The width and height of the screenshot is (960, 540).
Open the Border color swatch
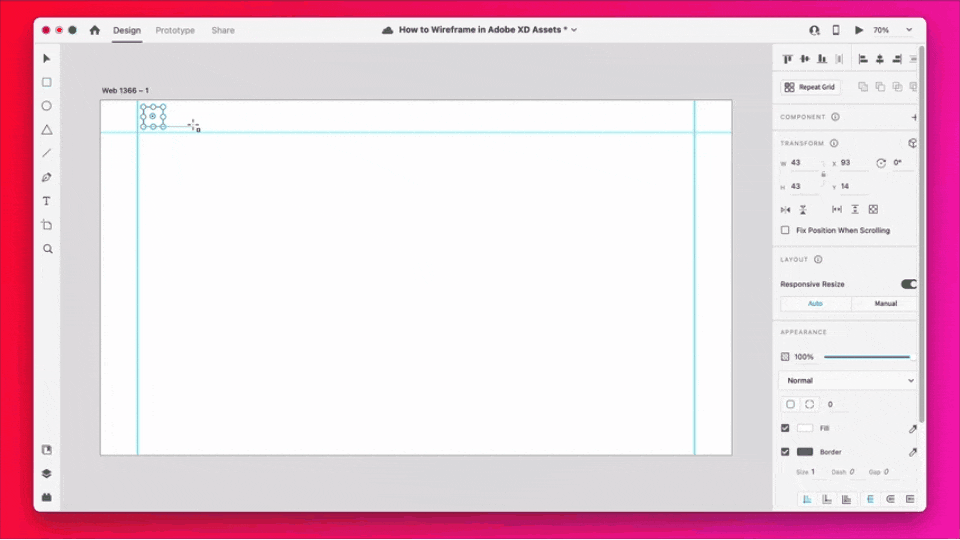(804, 452)
